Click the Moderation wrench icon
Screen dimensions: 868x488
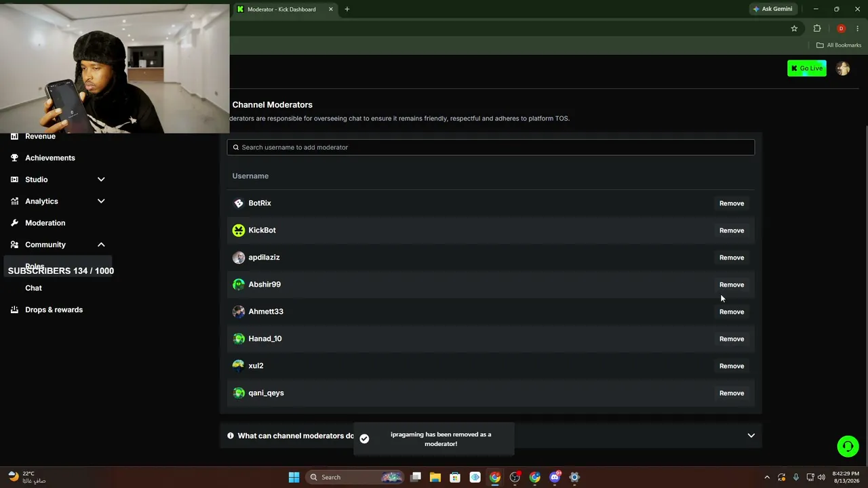[14, 223]
